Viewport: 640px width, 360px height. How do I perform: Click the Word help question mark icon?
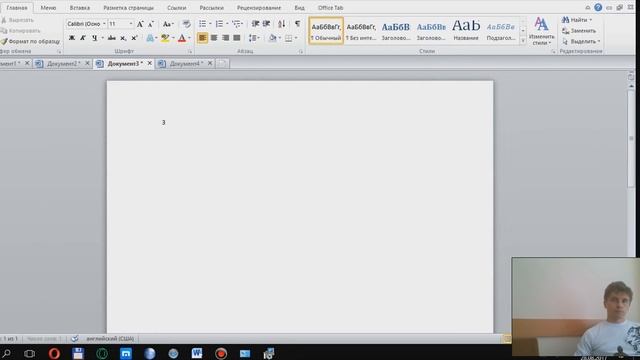598,7
